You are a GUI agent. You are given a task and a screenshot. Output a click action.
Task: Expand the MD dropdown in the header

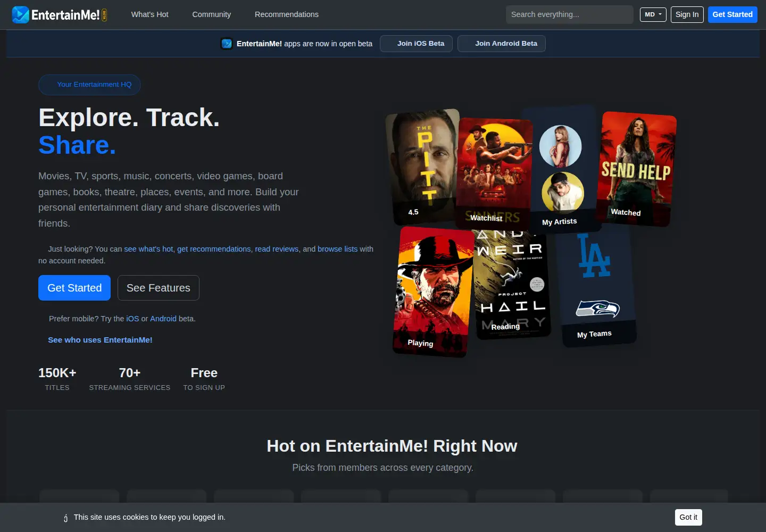tap(653, 14)
